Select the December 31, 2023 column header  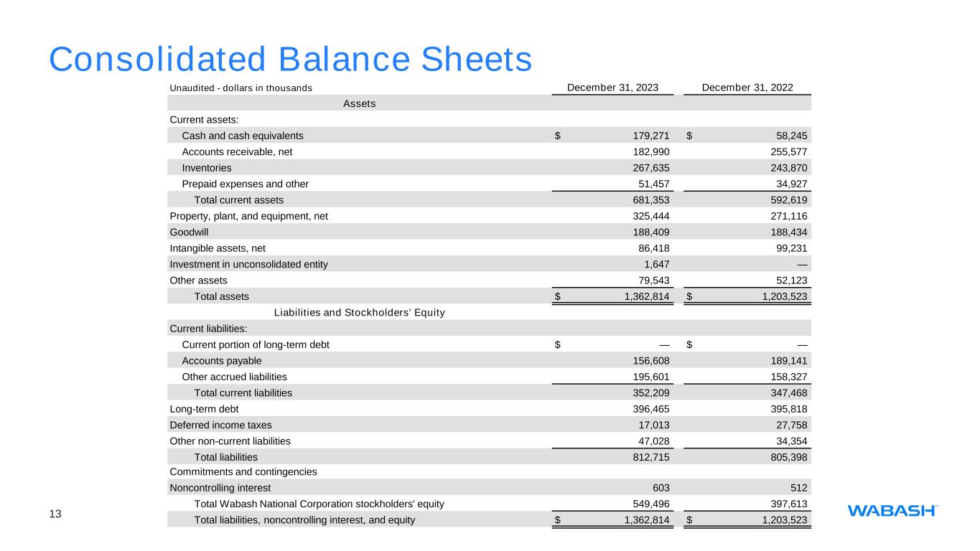tap(612, 88)
